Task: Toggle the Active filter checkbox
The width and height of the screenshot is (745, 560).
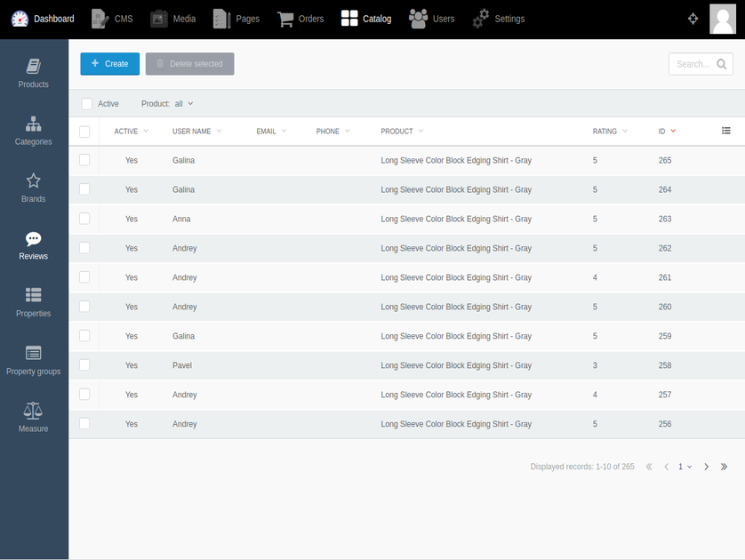Action: 86,104
